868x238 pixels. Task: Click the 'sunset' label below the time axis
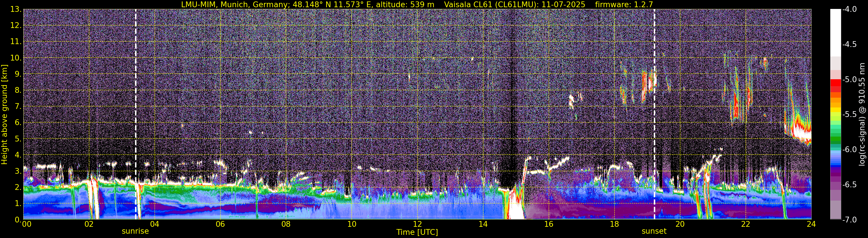[x=654, y=231]
